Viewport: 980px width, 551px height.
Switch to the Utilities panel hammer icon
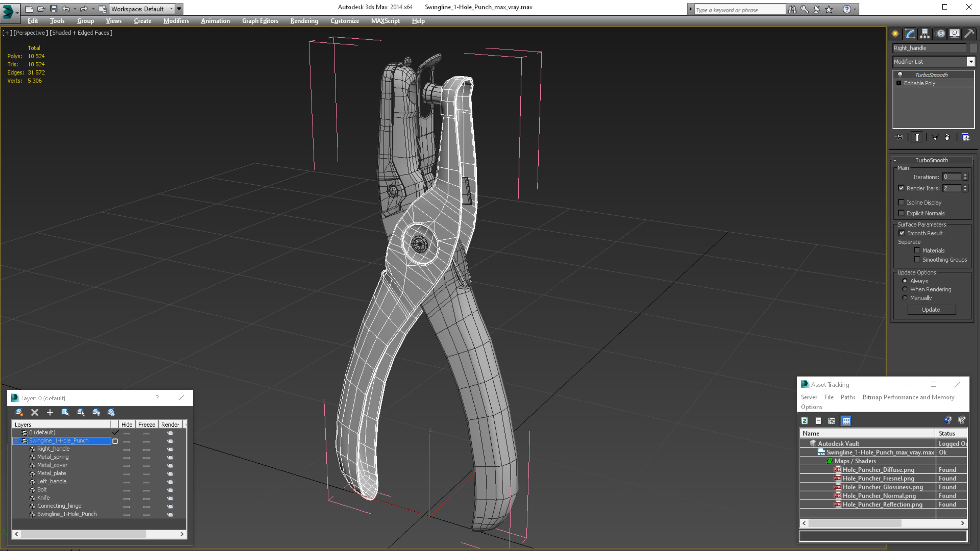pos(969,34)
